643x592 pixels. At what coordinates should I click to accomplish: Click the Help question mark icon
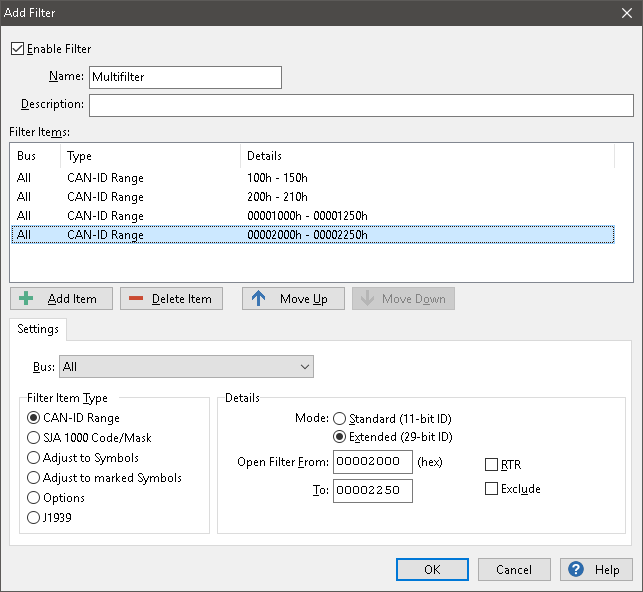click(x=576, y=569)
